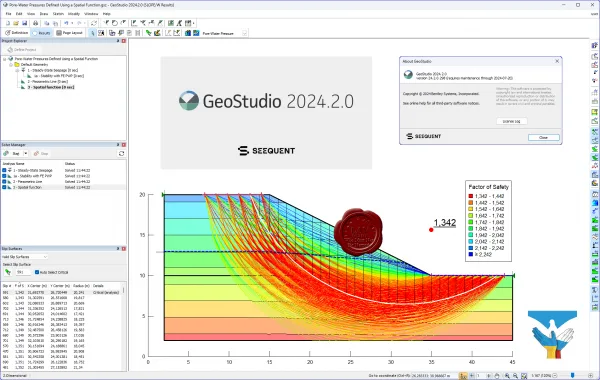Open a file with the folder icon

click(16, 23)
